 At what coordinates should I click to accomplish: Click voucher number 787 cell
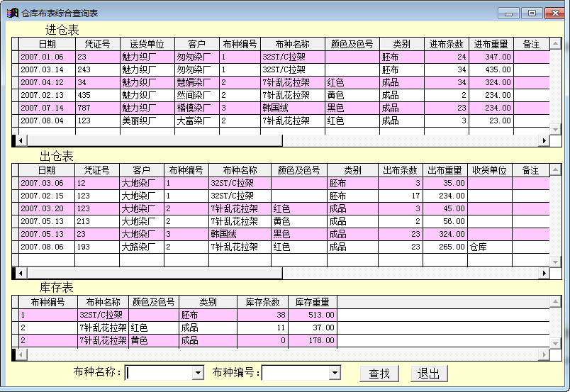[98, 108]
